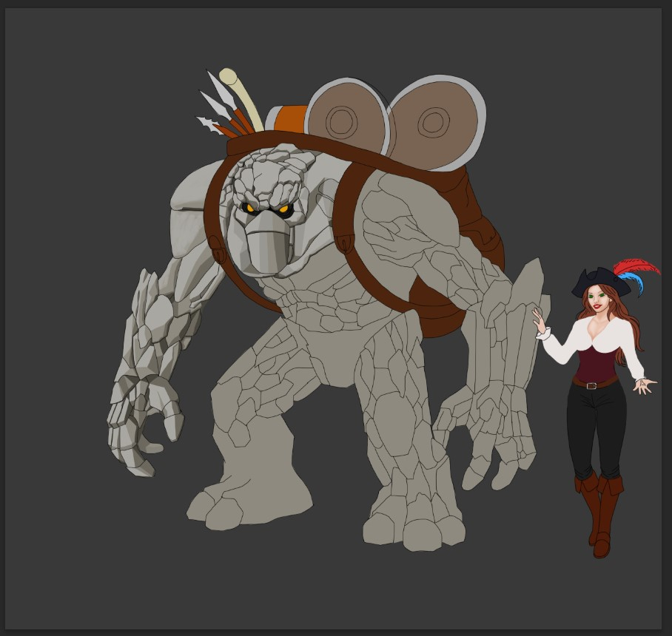Click the pirate woman's maroon corset
672x636 pixels.
594,362
